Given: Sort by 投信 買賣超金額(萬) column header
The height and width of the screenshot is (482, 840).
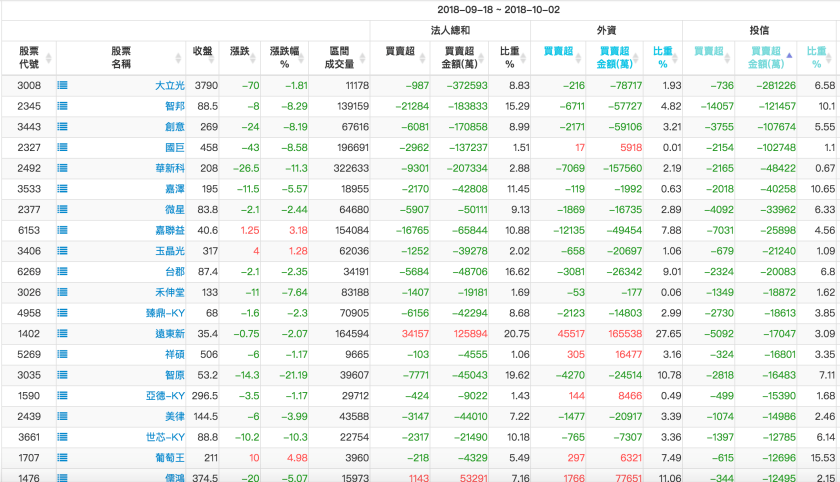Looking at the screenshot, I should [766, 58].
